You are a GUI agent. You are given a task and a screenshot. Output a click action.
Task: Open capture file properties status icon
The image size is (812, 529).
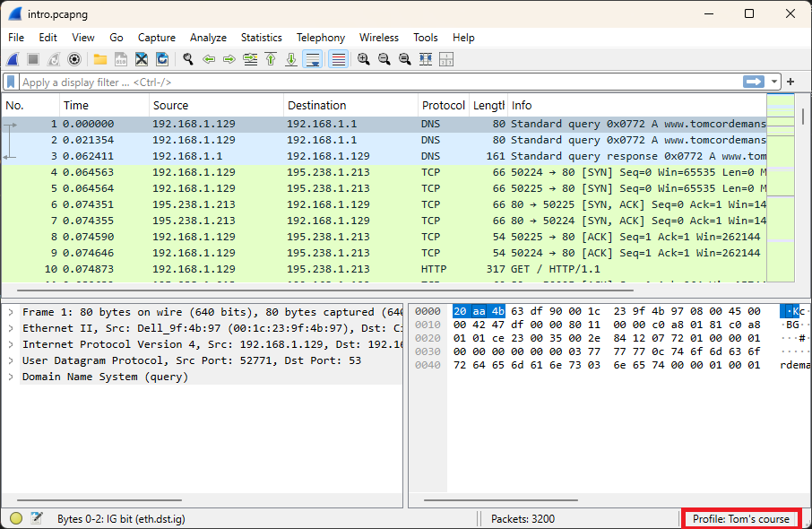(x=36, y=518)
